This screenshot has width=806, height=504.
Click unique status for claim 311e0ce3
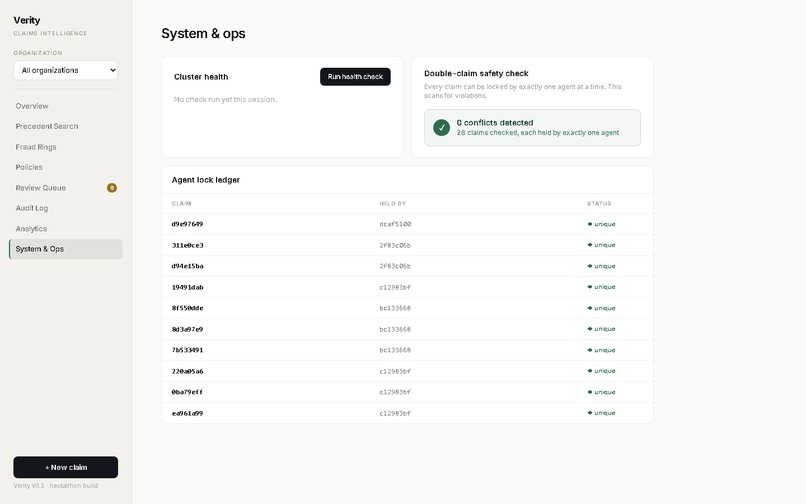(x=601, y=245)
